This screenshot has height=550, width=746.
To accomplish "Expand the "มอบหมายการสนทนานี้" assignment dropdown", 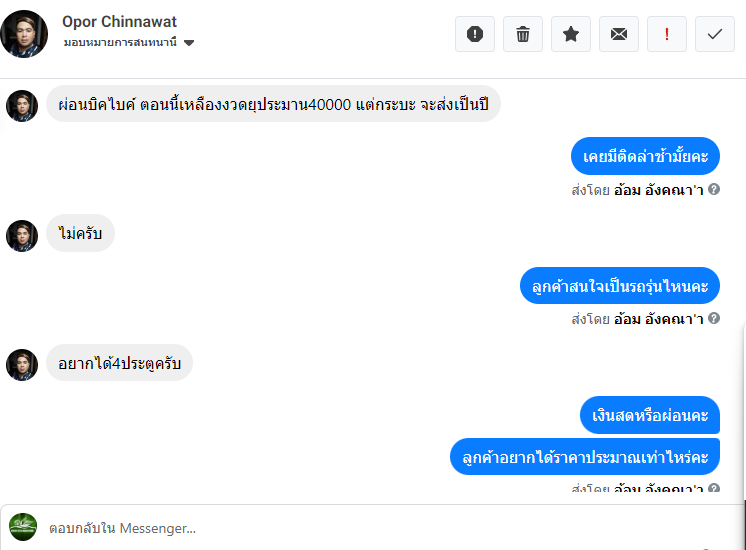I will click(x=189, y=43).
